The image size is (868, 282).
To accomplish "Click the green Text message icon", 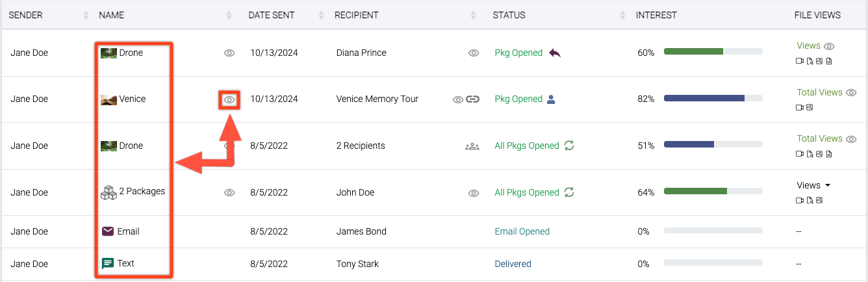I will [108, 264].
